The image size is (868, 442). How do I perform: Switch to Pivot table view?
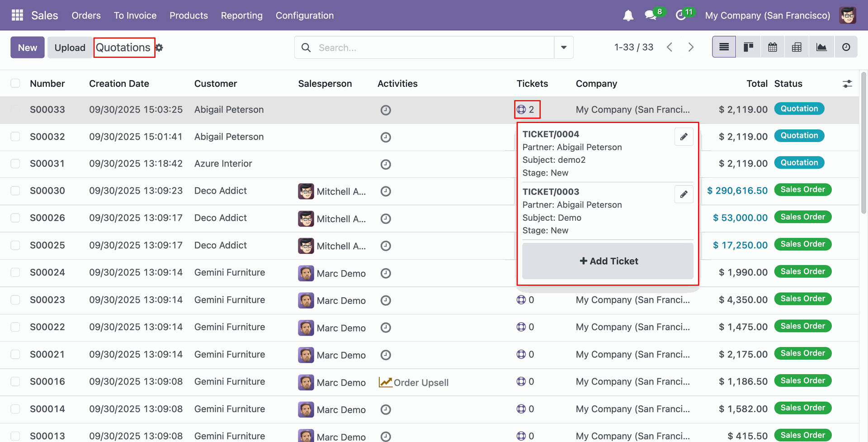(x=797, y=47)
